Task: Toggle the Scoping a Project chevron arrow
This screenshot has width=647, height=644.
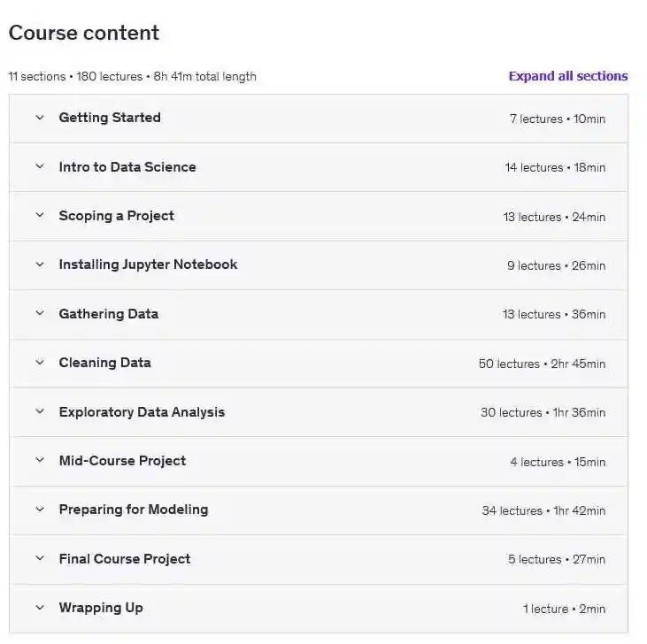Action: pyautogui.click(x=39, y=215)
